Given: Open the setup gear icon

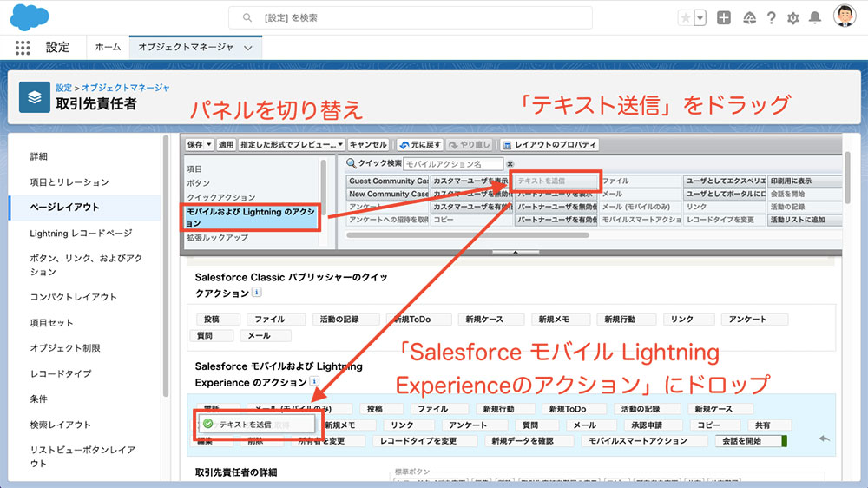Looking at the screenshot, I should coord(793,18).
